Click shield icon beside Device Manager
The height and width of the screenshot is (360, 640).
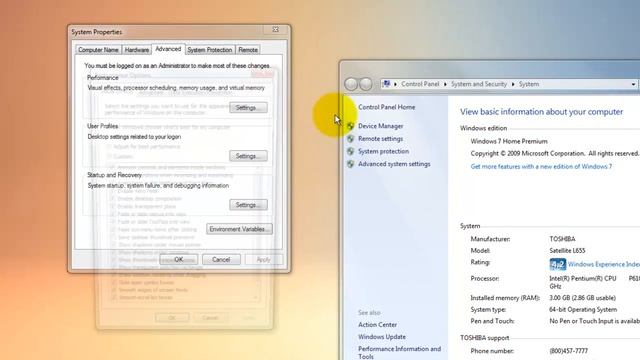[x=351, y=127]
